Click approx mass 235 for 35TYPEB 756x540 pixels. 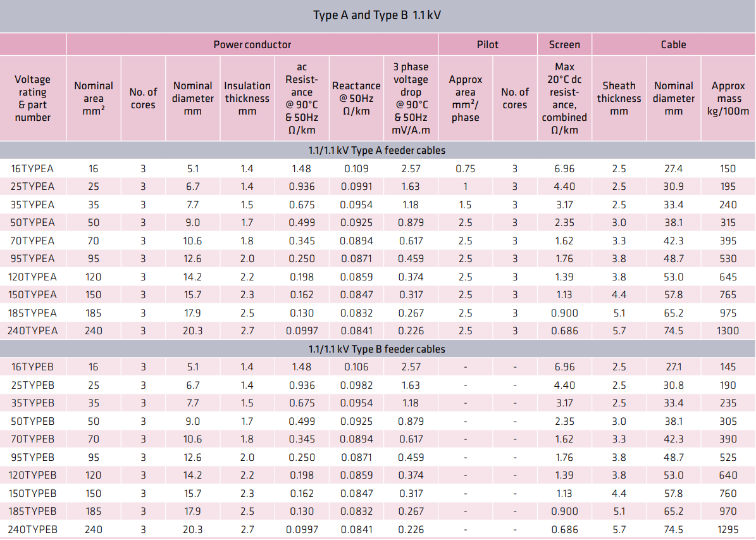[728, 403]
